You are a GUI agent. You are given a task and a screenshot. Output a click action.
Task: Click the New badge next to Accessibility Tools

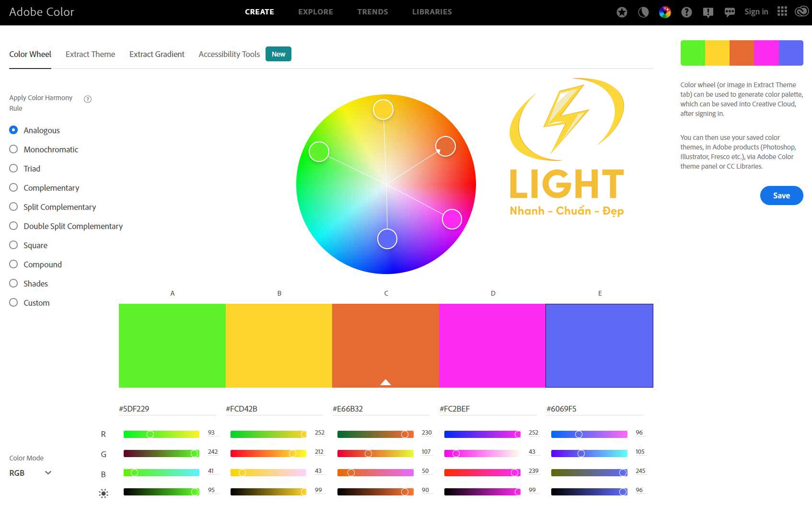point(278,54)
